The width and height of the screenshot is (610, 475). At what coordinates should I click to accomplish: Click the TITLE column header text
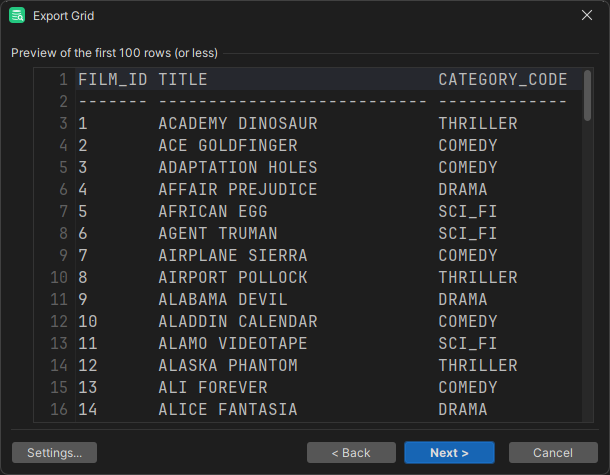tap(183, 80)
